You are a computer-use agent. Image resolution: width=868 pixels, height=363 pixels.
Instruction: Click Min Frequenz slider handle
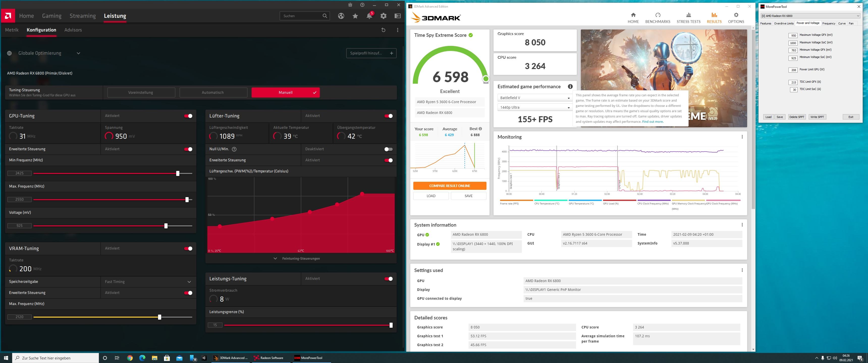pos(178,173)
